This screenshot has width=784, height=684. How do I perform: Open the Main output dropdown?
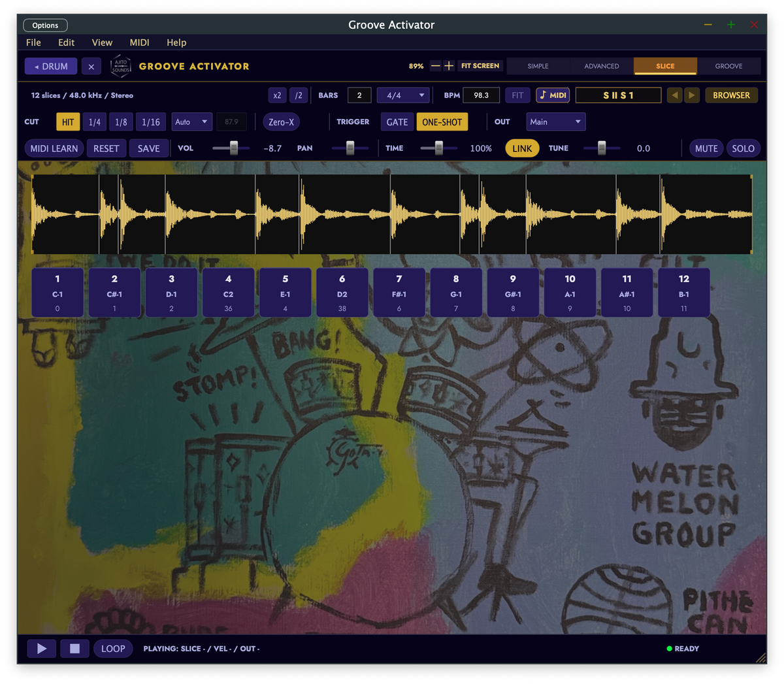(x=556, y=122)
